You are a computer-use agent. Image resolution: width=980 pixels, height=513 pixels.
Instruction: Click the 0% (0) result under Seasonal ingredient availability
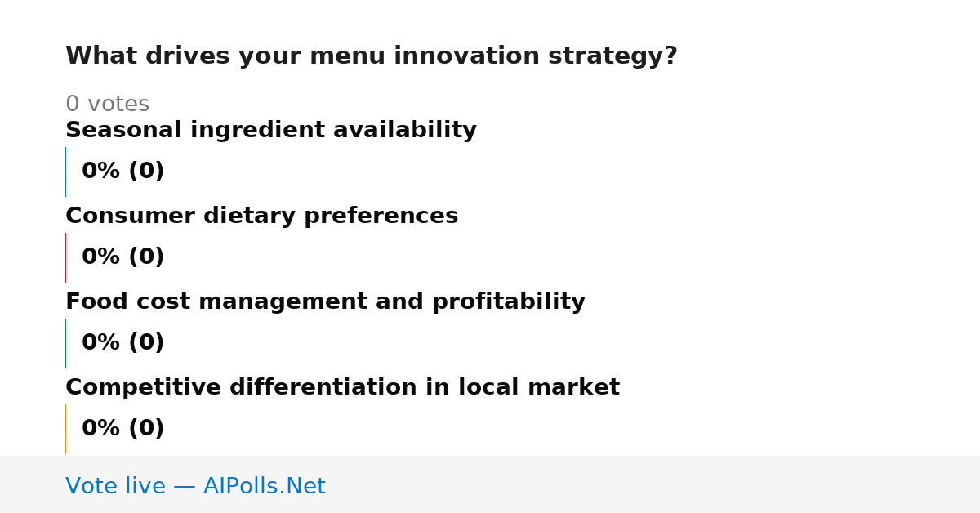click(123, 172)
